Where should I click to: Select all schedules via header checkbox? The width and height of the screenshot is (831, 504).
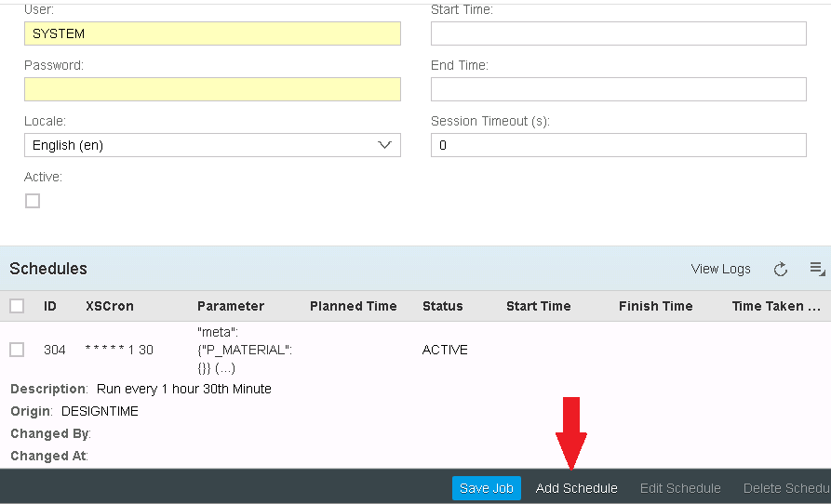(x=17, y=306)
